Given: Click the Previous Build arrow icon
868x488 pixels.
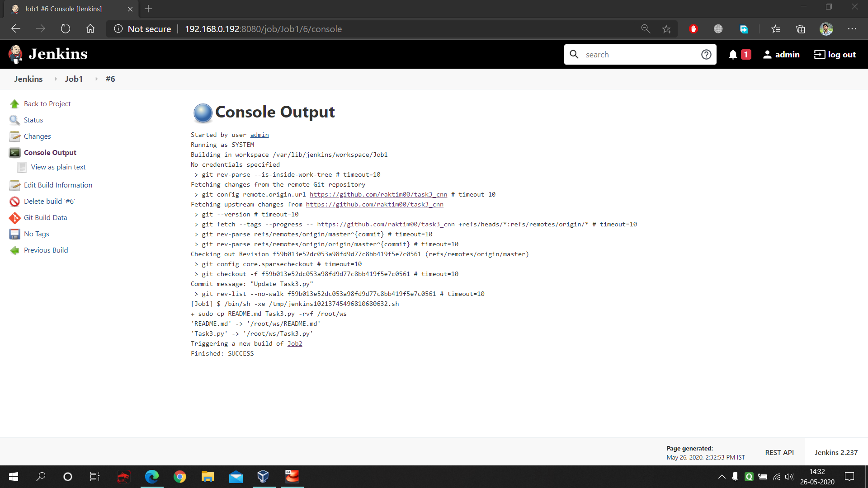Looking at the screenshot, I should [x=14, y=250].
